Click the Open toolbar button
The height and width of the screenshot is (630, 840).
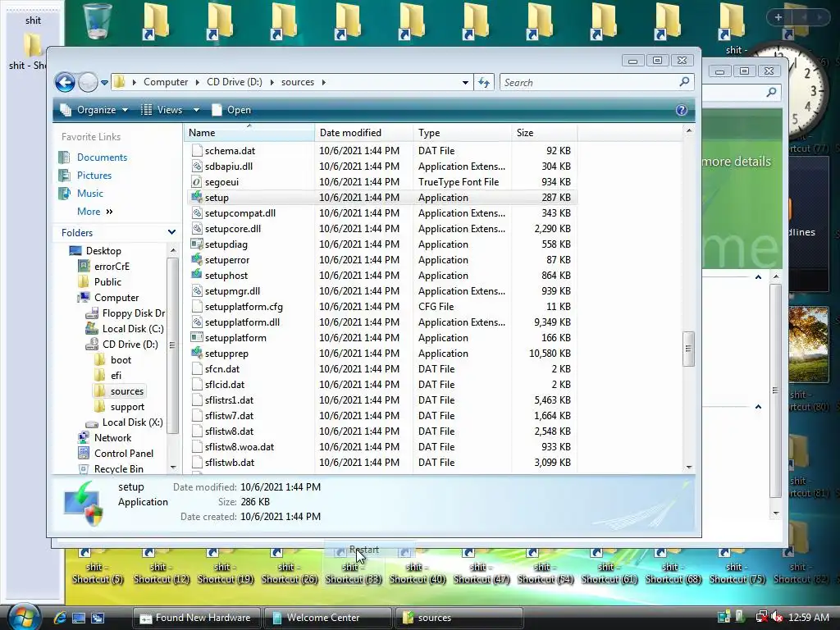(231, 110)
